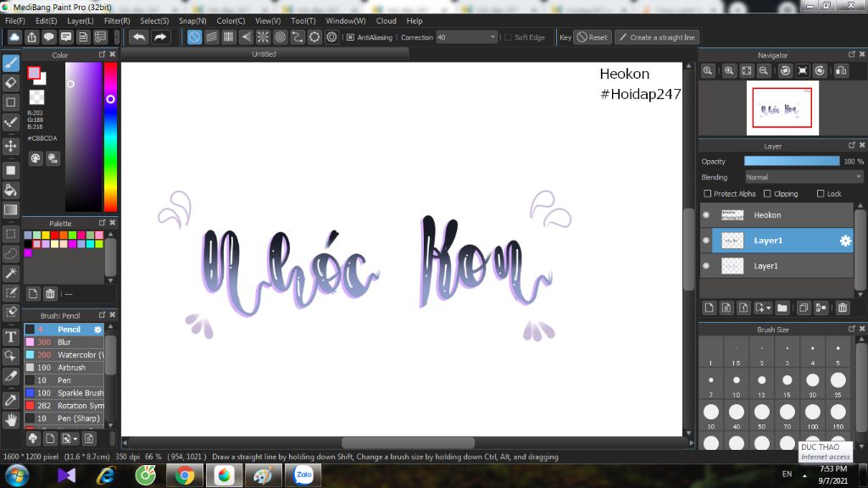Open Cloud menu
The image size is (868, 488).
pos(386,20)
